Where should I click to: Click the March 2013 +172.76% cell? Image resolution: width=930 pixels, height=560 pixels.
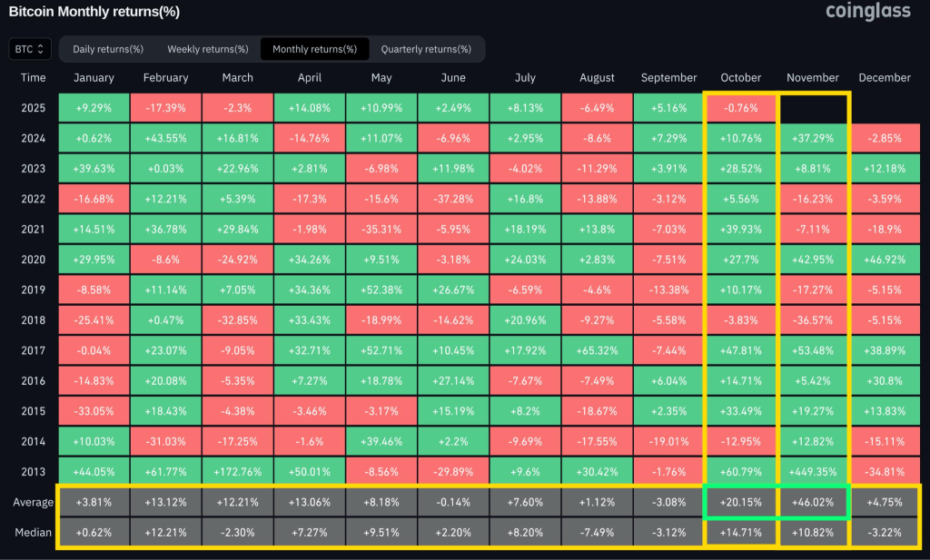237,470
